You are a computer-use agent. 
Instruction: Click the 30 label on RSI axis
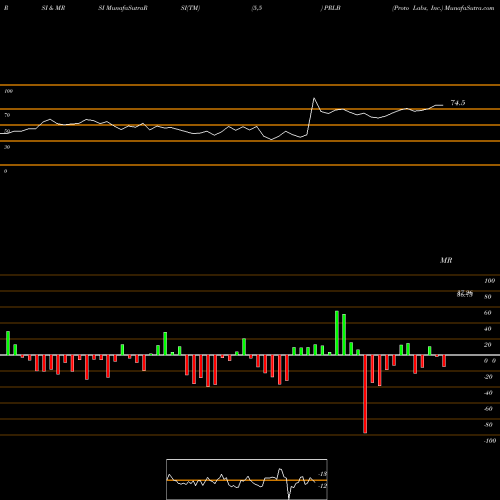coord(7,147)
